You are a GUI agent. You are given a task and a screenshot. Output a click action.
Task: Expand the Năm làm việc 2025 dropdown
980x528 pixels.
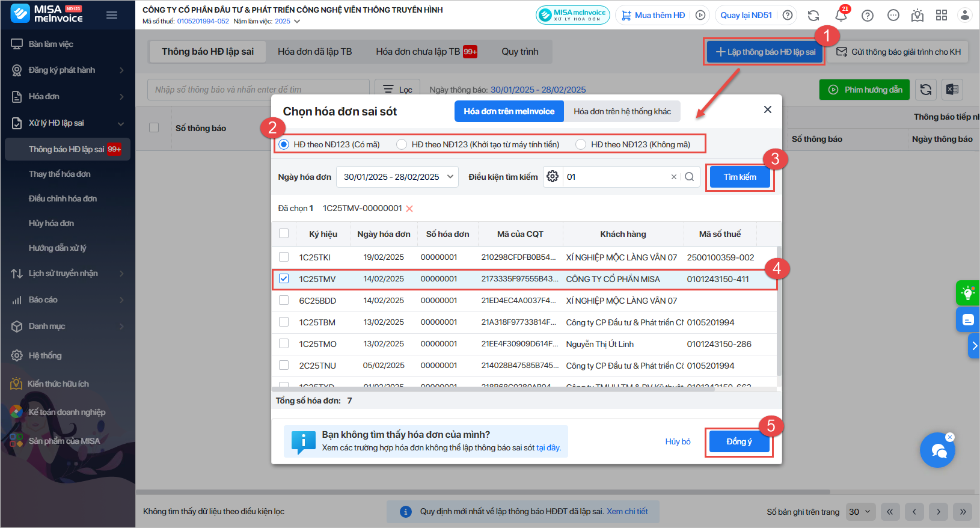[x=296, y=21]
